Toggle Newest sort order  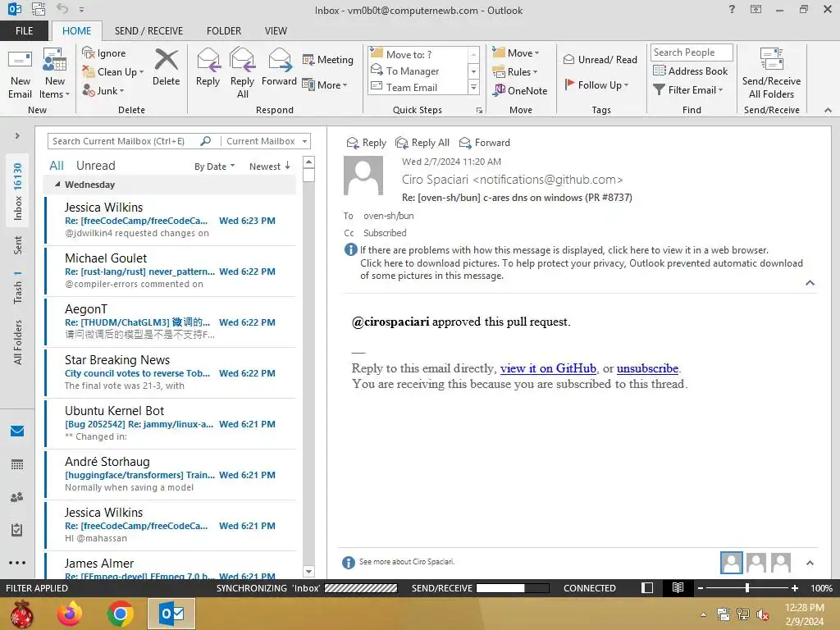coord(269,167)
